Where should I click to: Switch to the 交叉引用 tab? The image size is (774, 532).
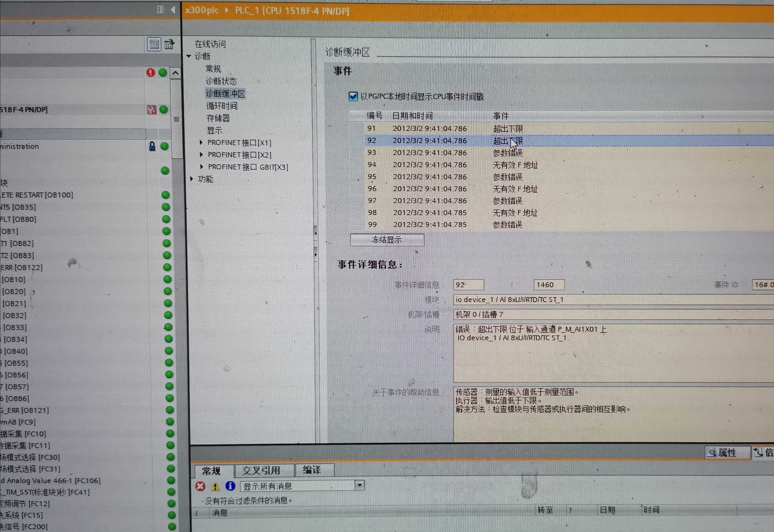[261, 470]
